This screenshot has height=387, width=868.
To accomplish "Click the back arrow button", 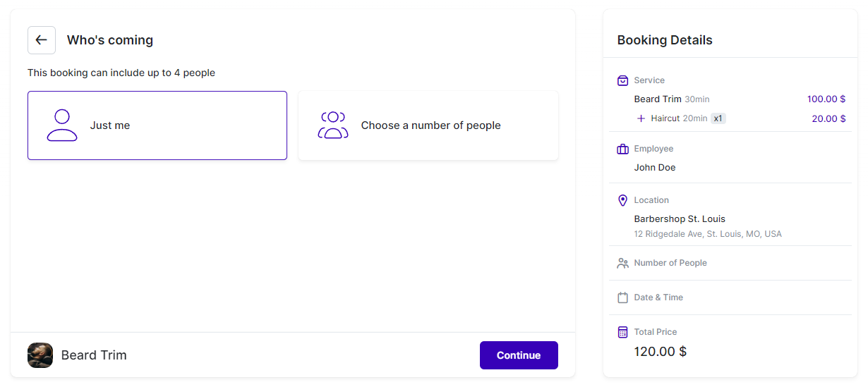I will pos(42,40).
